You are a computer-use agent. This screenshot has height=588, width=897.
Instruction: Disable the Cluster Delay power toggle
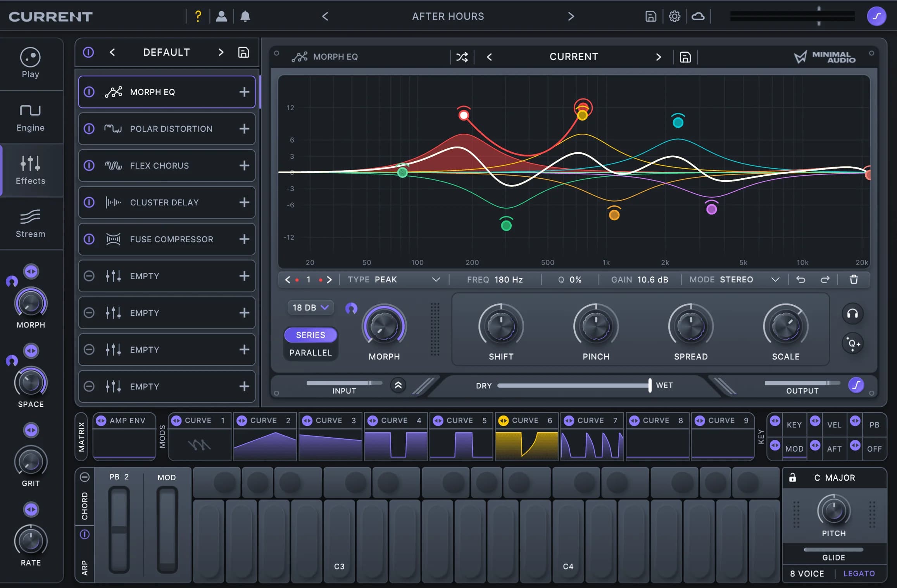tap(89, 202)
